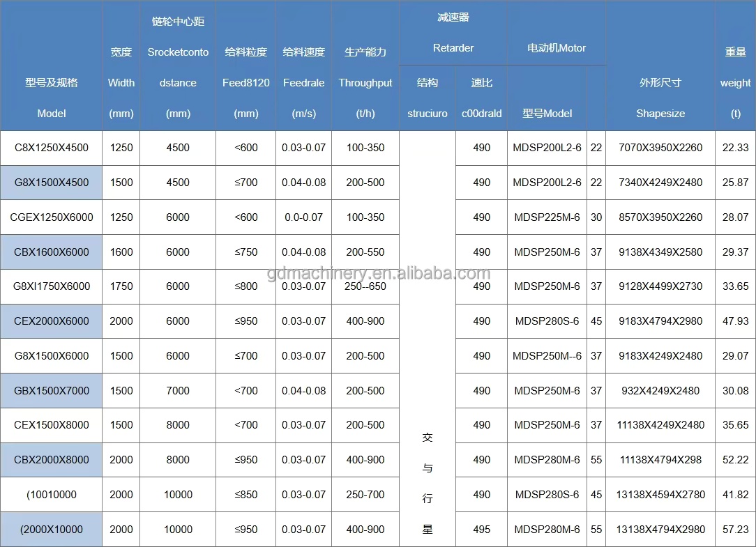This screenshot has height=547, width=756.
Task: Select the shape size 8570X3950X2260
Action: click(660, 217)
